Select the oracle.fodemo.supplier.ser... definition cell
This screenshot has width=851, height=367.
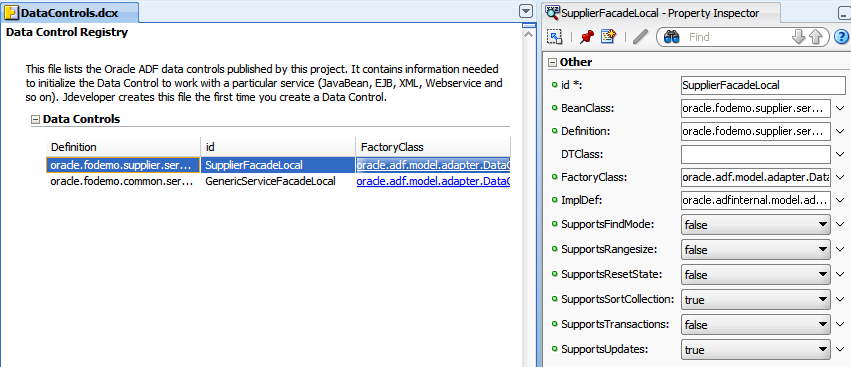(x=123, y=165)
